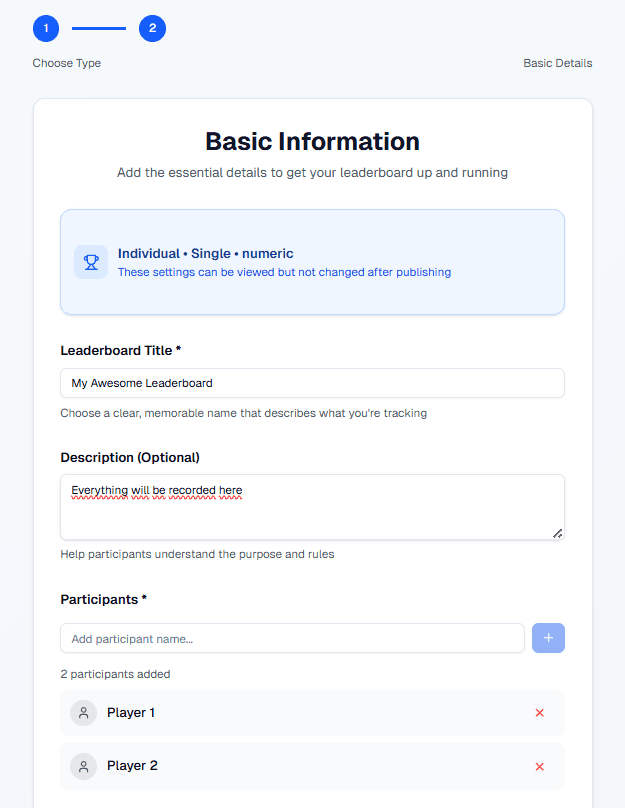This screenshot has height=808, width=625.
Task: Click the progress line between step circles
Action: [98, 28]
